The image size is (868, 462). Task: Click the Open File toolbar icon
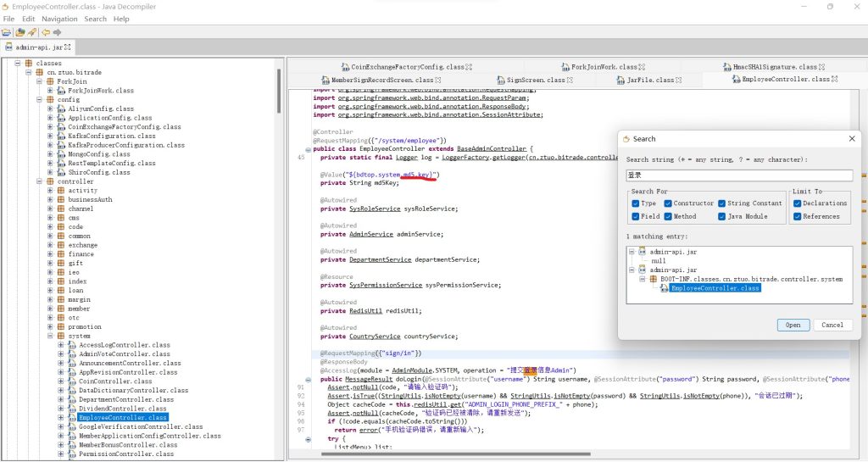point(7,32)
